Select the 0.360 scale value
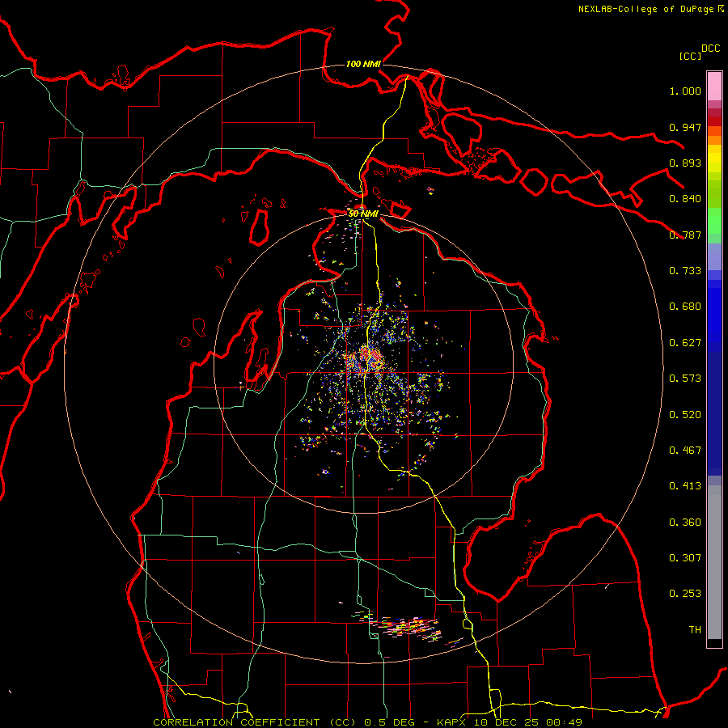Viewport: 728px width, 728px height. tap(685, 523)
